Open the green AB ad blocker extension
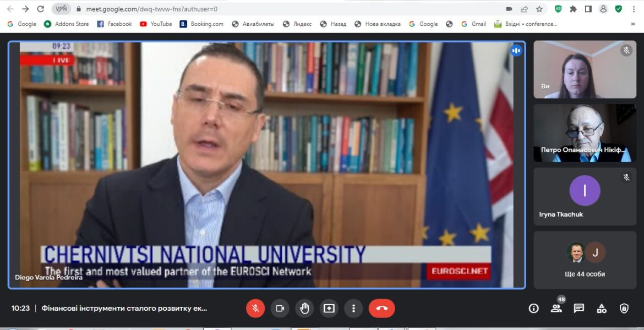The width and height of the screenshot is (644, 330). pos(558,9)
